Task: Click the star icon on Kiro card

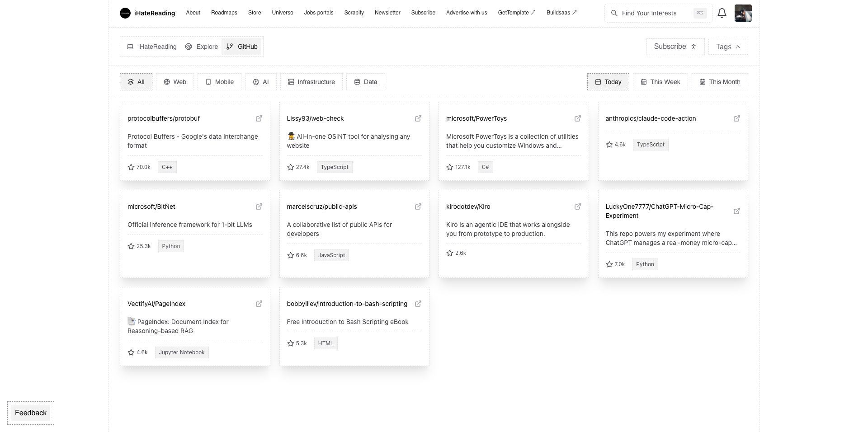Action: pyautogui.click(x=450, y=253)
